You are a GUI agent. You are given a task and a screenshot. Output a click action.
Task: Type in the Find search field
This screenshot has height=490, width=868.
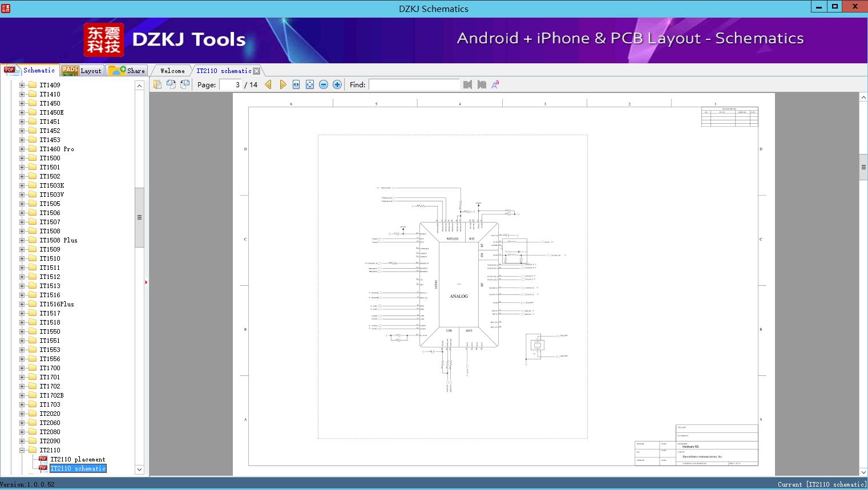[415, 84]
